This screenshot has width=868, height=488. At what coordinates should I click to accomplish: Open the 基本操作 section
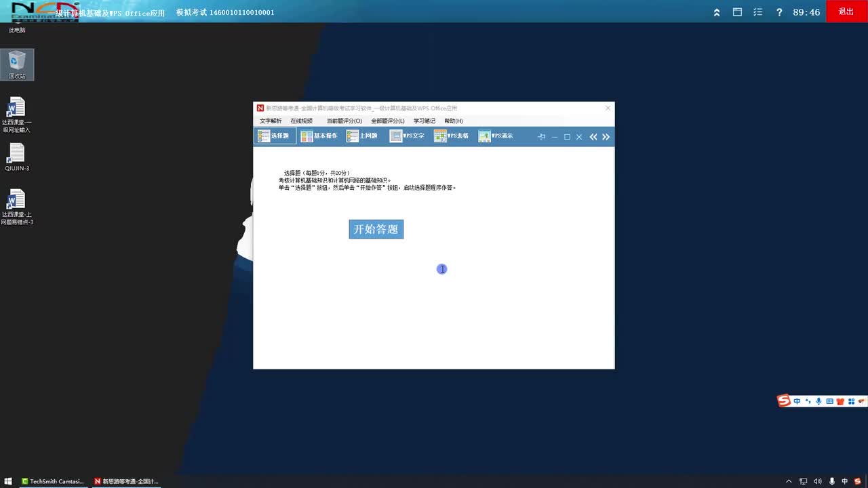[319, 136]
